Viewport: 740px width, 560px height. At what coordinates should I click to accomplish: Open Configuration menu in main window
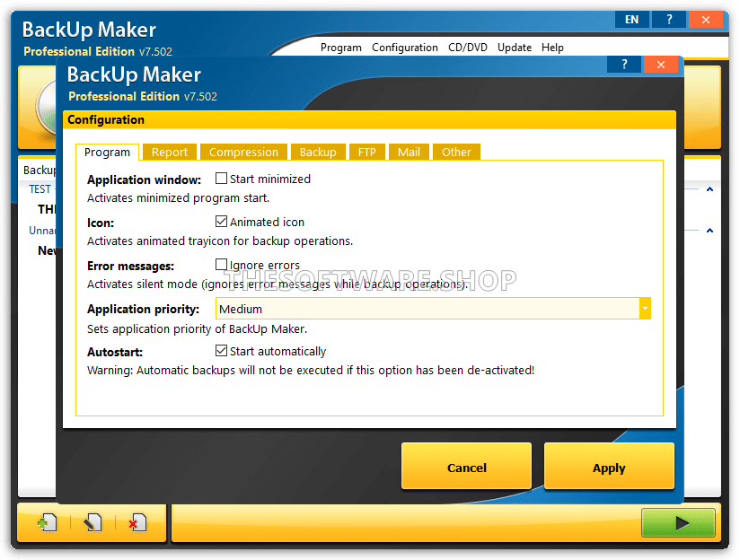point(405,48)
